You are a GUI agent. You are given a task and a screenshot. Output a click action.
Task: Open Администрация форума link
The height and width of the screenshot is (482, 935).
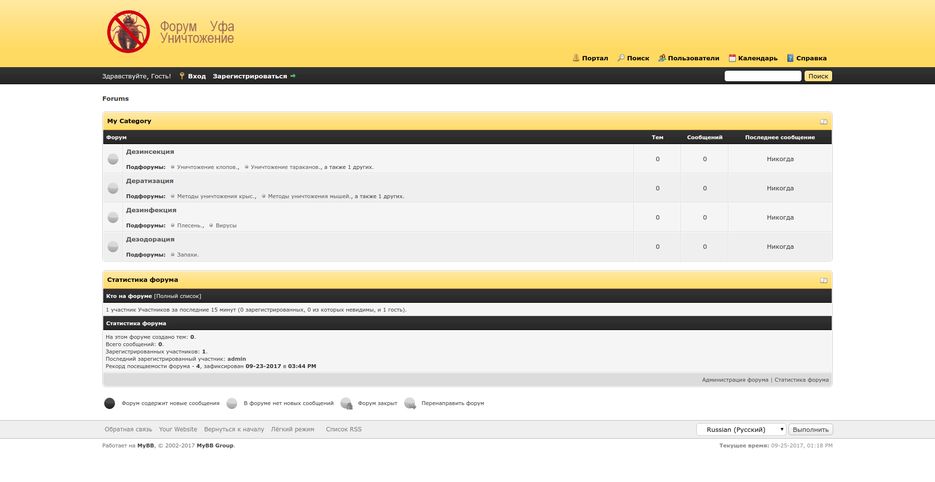[735, 380]
